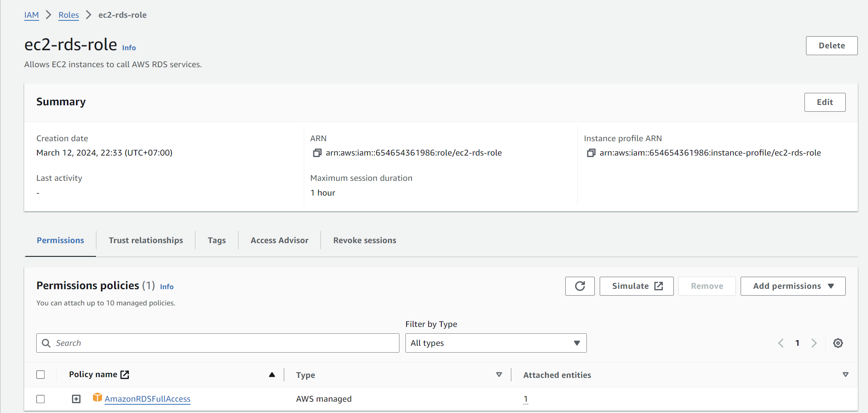Click the search magnifier icon
868x413 pixels.
[46, 343]
